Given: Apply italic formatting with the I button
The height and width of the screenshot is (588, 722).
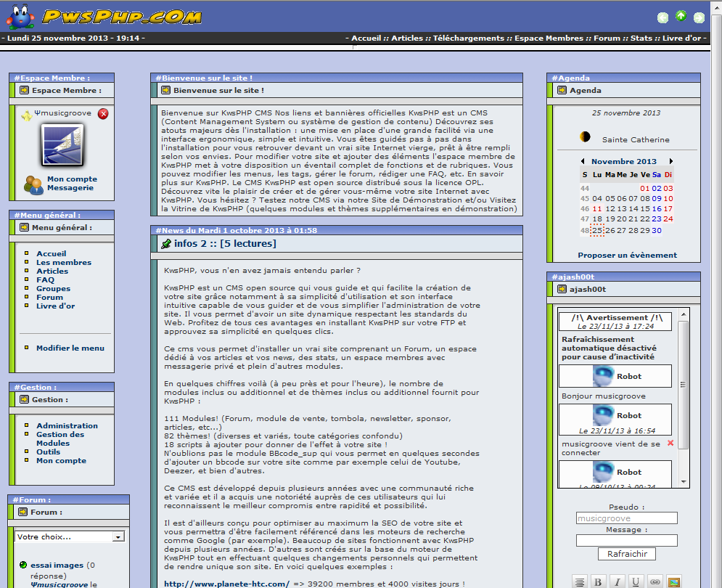Looking at the screenshot, I should [x=617, y=582].
